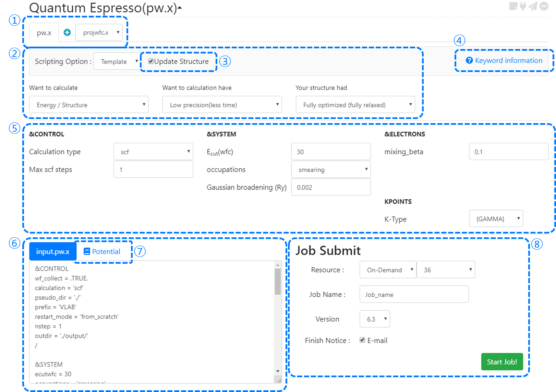The width and height of the screenshot is (556, 392).
Task: Collapse the Quantum Espresso(pw.x) title caret
Action: coord(180,8)
